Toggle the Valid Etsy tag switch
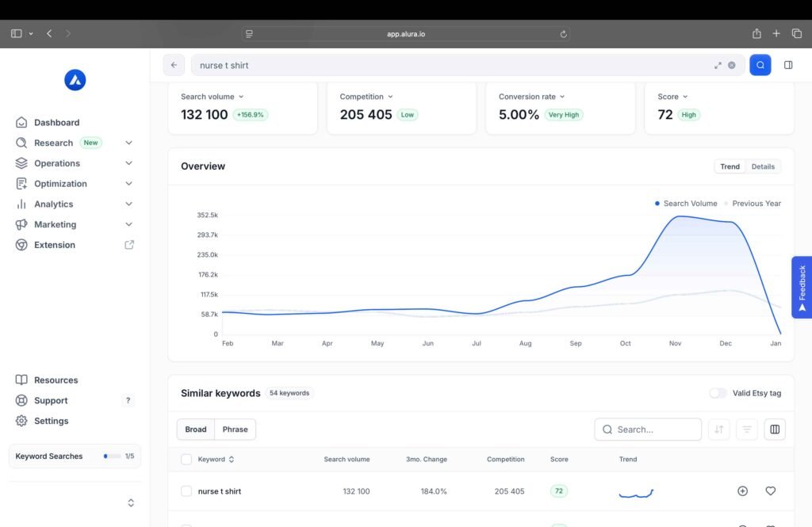 click(x=718, y=392)
